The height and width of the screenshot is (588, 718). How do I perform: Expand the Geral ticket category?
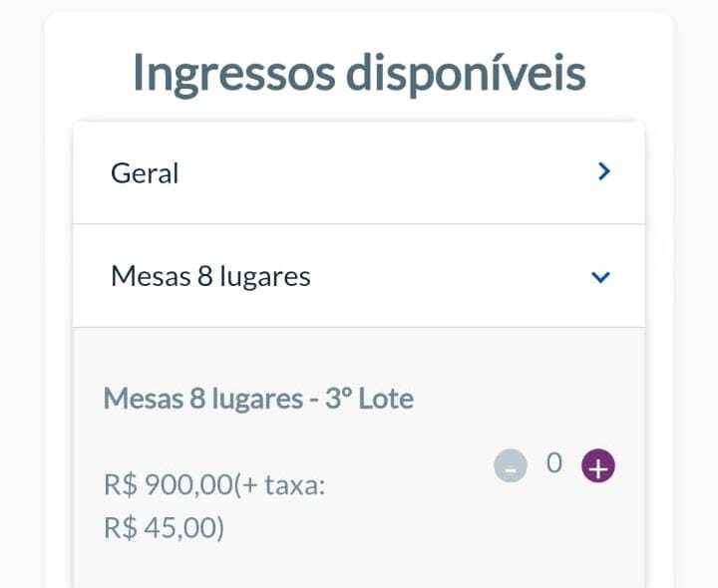359,173
